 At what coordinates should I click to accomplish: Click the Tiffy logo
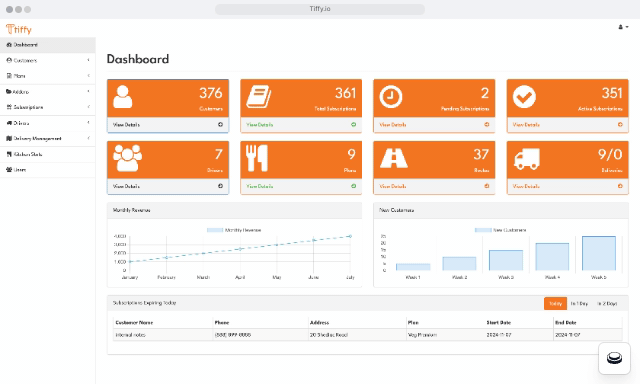[19, 29]
